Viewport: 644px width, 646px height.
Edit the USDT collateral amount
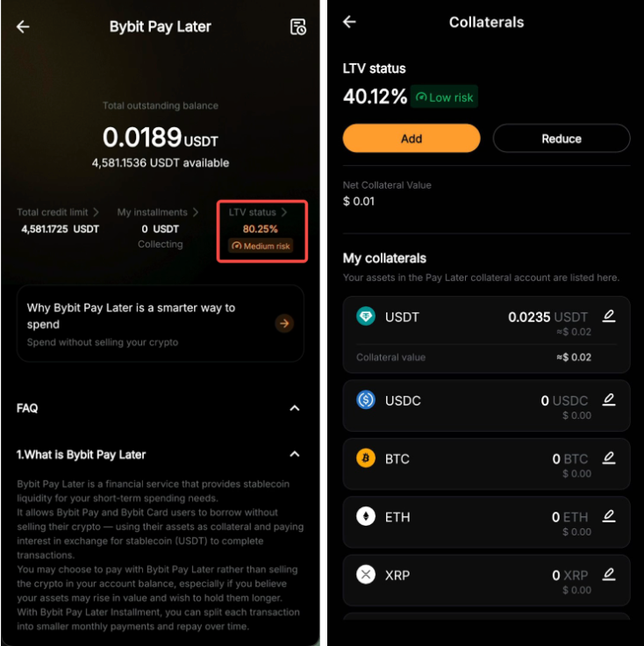tap(609, 316)
